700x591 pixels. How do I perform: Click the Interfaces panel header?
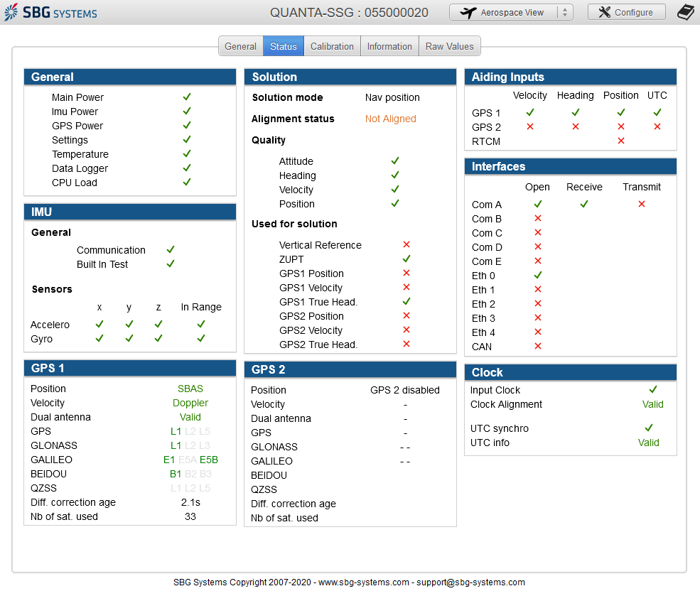[x=571, y=166]
